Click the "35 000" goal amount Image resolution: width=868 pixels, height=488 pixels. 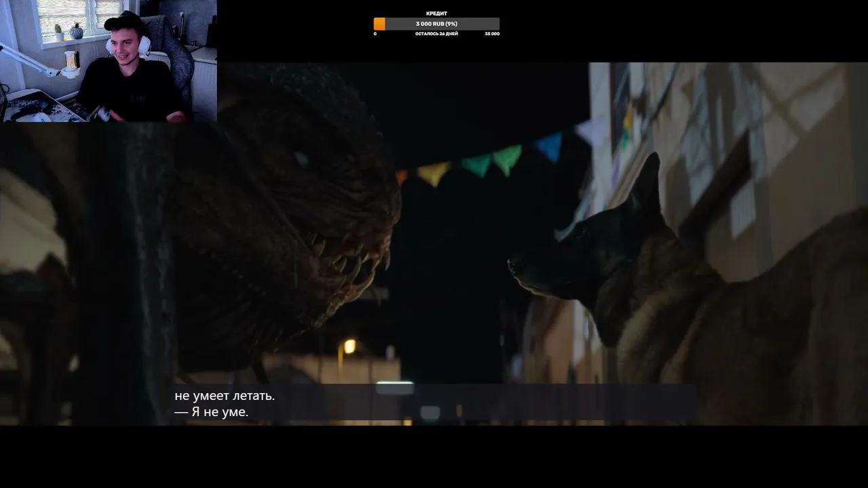(492, 34)
